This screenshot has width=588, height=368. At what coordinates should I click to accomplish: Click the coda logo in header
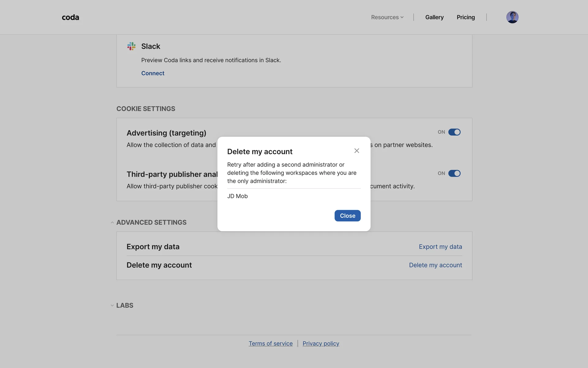click(x=70, y=17)
